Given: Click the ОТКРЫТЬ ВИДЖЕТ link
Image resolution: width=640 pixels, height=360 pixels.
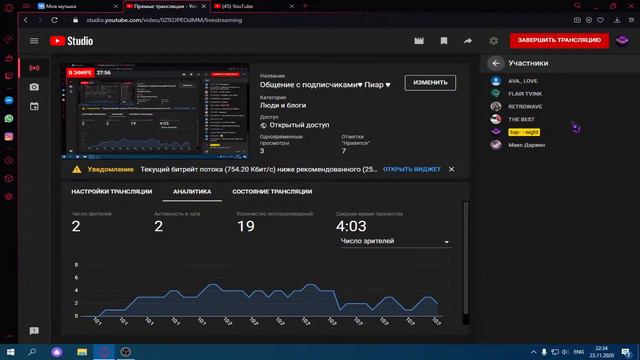Looking at the screenshot, I should (x=411, y=169).
